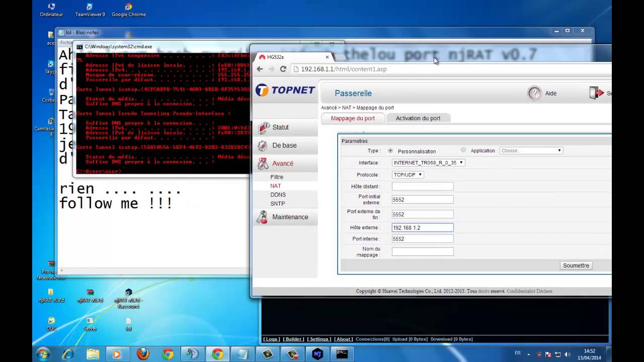The image size is (644, 362).
Task: Open the lol file desktop icon
Action: (129, 324)
